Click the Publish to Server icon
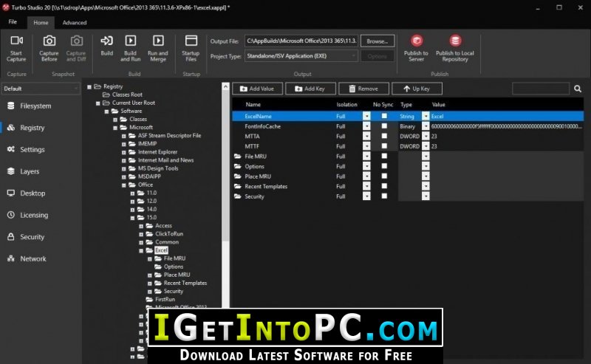 click(417, 41)
